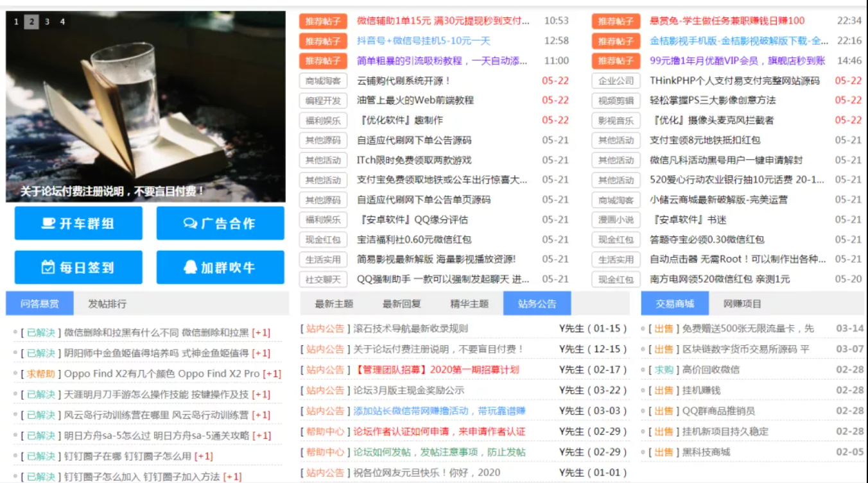Open post 简单粗暴的引流吸粉教程
Viewport: 868px width, 483px height.
[442, 60]
